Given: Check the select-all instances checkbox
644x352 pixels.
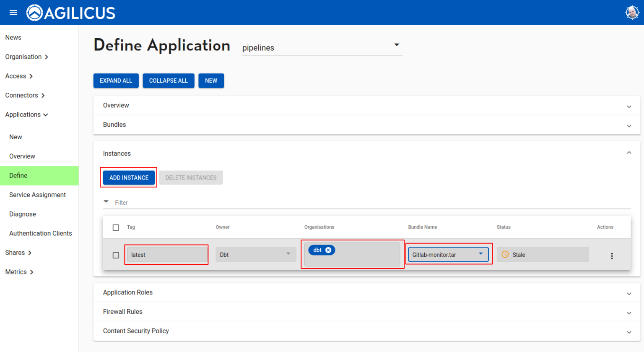Looking at the screenshot, I should pyautogui.click(x=116, y=227).
